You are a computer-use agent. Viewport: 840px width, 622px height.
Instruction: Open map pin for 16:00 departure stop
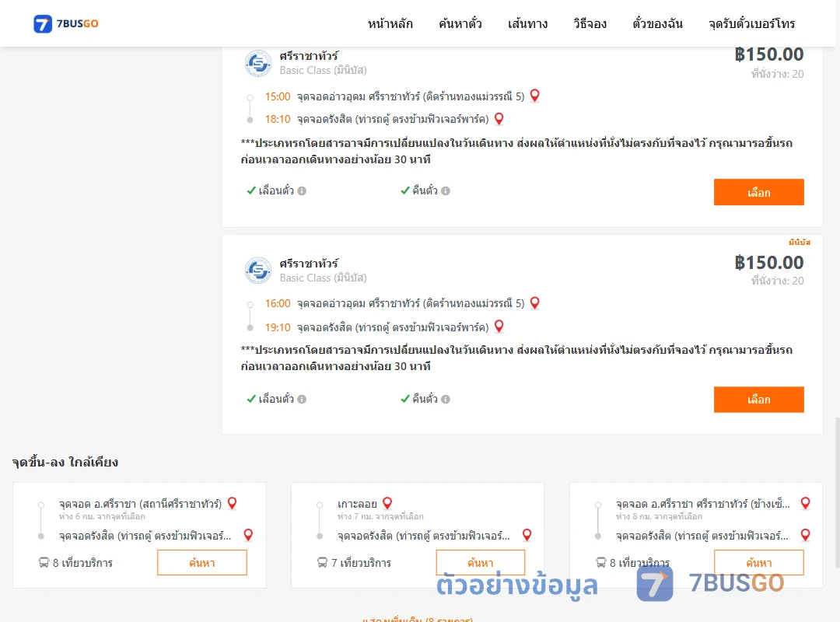tap(534, 302)
